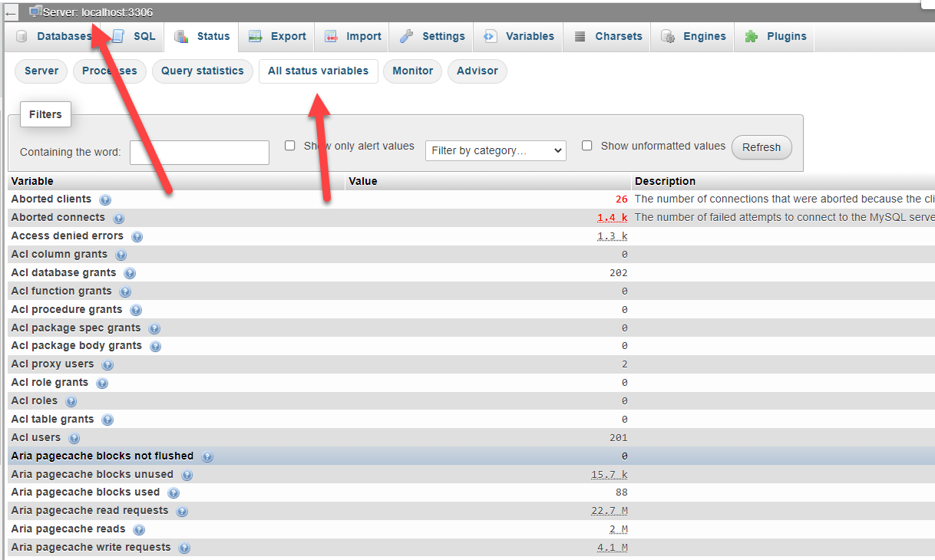Open help icon for Aborted clients
The image size is (935, 560).
tap(105, 200)
